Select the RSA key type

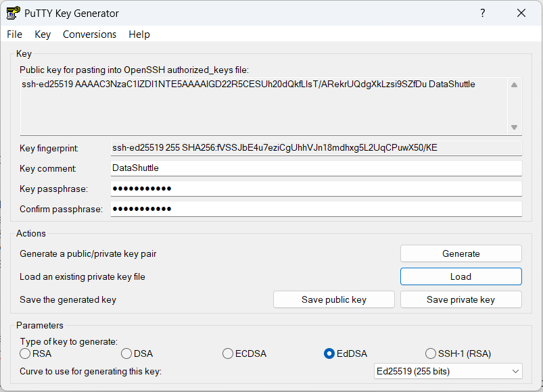(26, 353)
